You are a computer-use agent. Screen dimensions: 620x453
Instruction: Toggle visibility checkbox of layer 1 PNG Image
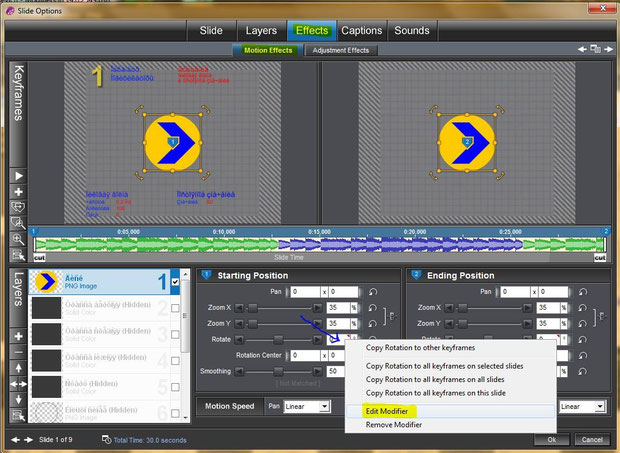coord(175,282)
